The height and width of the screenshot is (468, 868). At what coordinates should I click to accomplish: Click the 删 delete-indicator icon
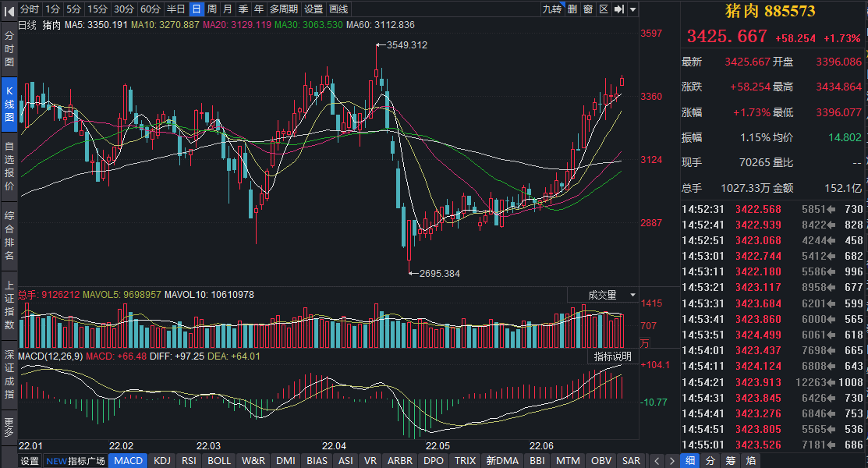pos(572,9)
